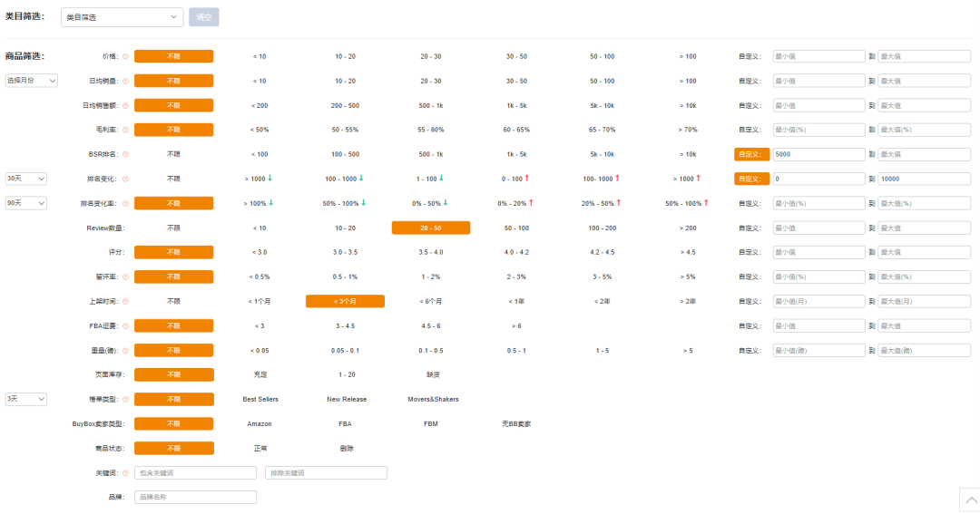Choose New Release list type

[347, 399]
